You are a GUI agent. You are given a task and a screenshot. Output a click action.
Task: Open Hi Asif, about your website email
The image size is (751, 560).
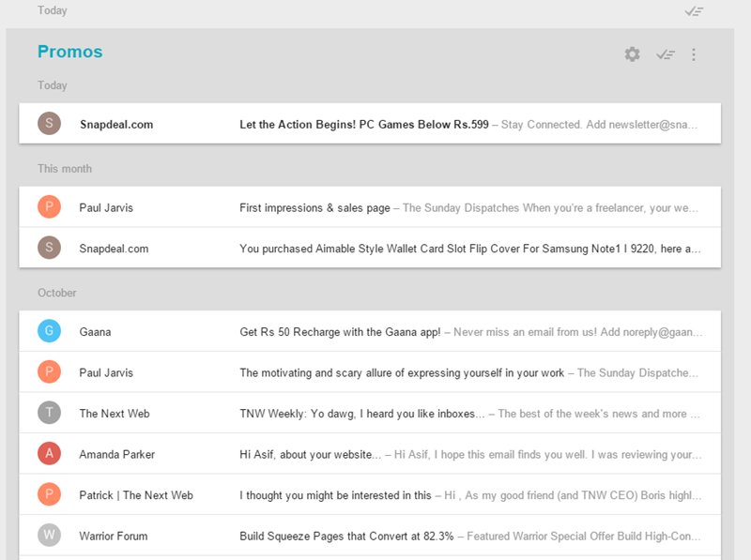[x=370, y=454]
